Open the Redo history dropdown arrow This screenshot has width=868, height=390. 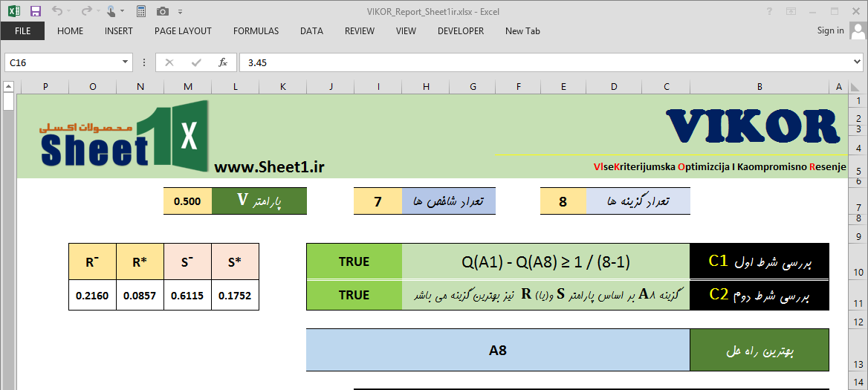[98, 11]
